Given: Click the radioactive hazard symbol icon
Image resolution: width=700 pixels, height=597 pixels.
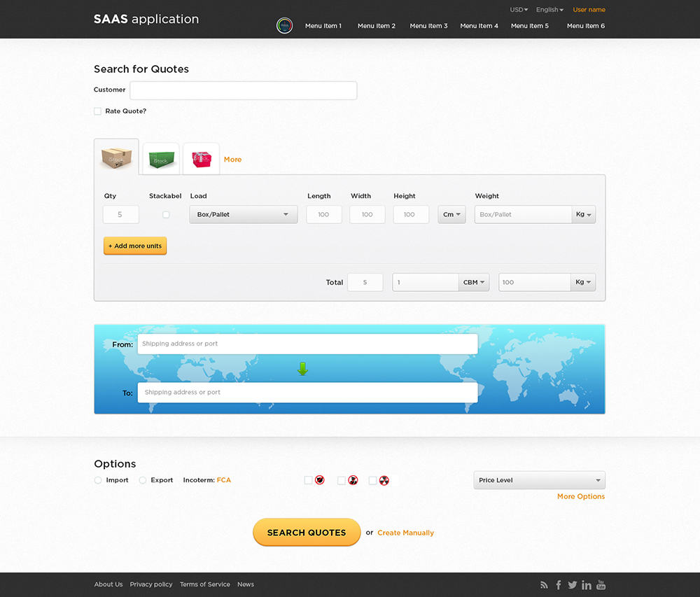Looking at the screenshot, I should click(384, 480).
